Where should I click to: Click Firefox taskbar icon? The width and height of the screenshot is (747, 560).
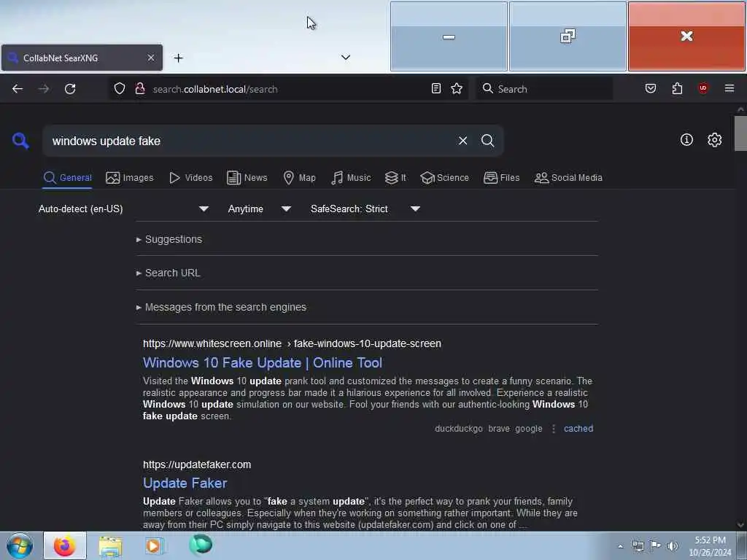click(65, 545)
